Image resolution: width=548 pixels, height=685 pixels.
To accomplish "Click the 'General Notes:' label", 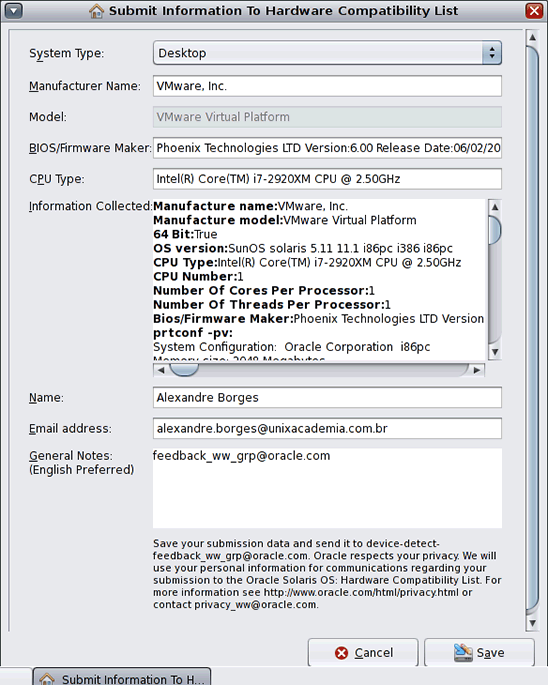I will tap(71, 456).
